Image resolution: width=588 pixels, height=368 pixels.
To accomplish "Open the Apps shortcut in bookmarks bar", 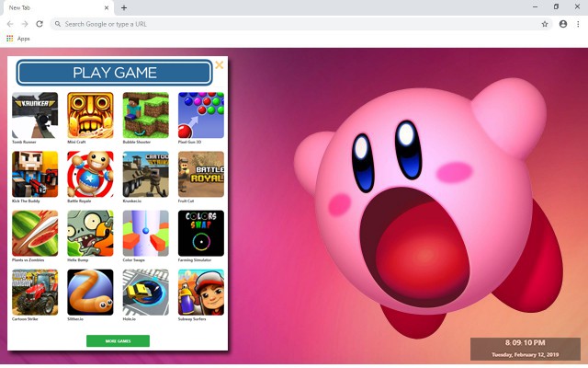I will [18, 39].
